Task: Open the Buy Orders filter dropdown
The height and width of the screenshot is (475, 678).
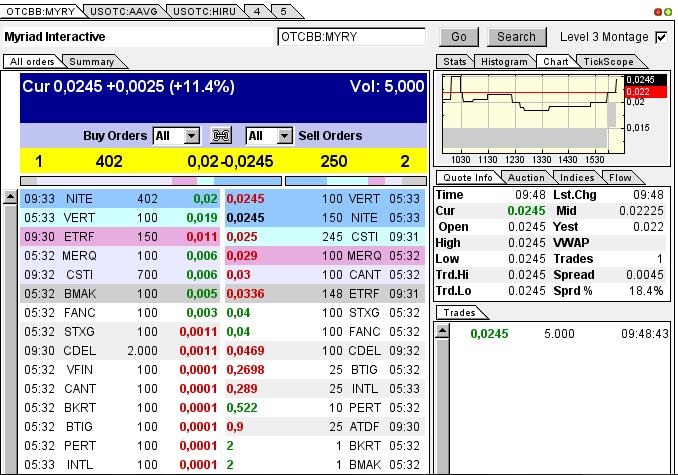Action: click(192, 136)
